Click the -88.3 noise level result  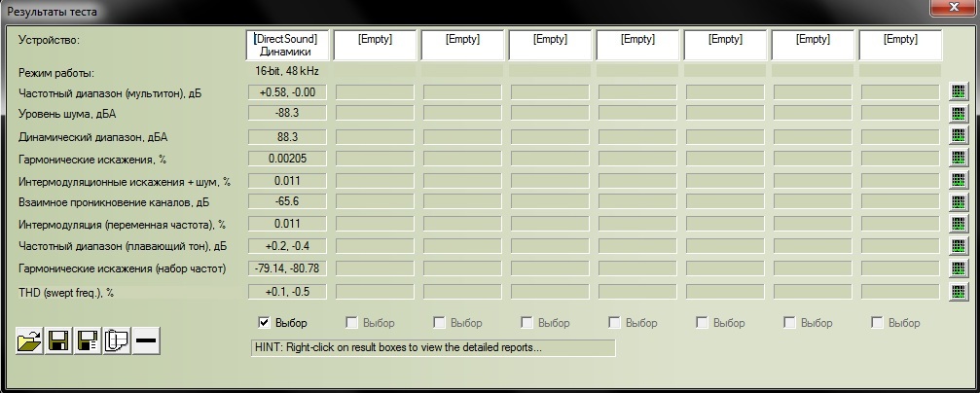pyautogui.click(x=288, y=115)
